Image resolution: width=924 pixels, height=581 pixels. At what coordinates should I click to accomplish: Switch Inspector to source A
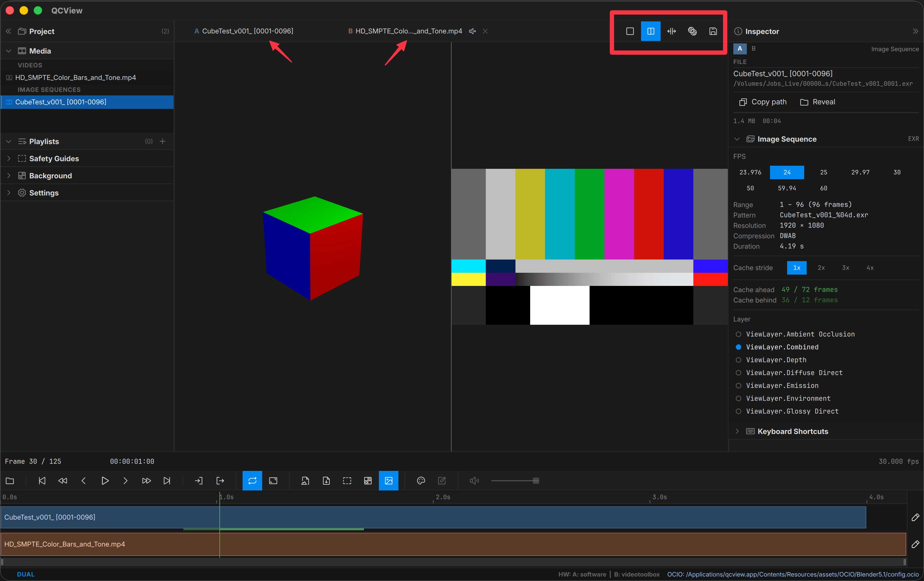click(x=739, y=49)
